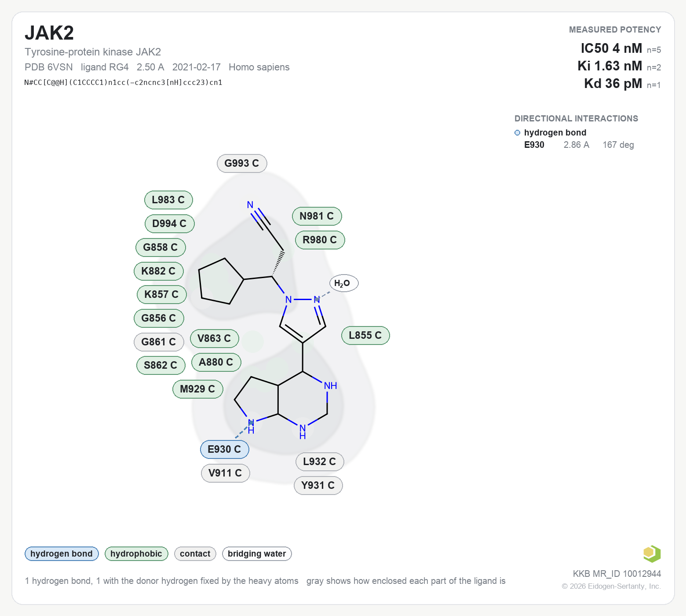Click the nitrile N atom in the structure

tap(250, 205)
